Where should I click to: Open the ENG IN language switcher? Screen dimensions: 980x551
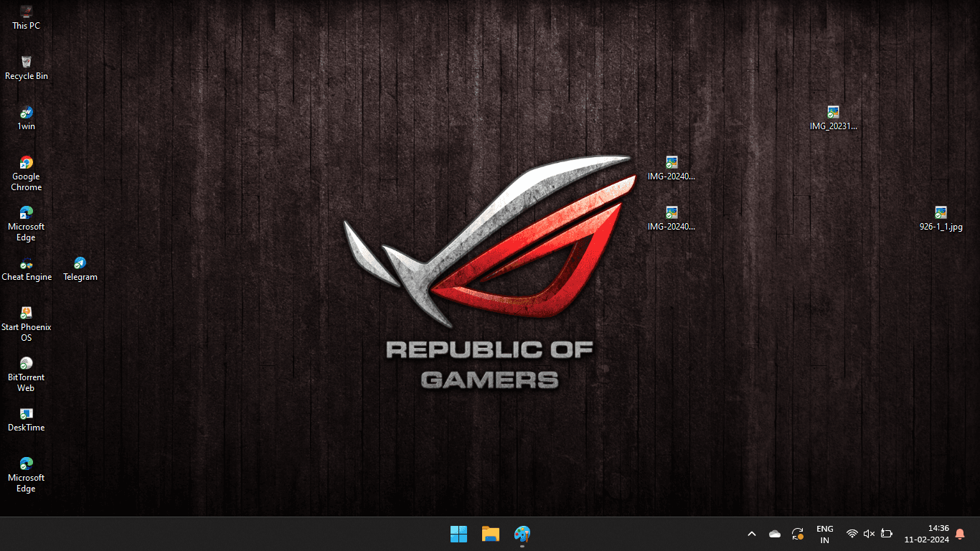point(824,534)
